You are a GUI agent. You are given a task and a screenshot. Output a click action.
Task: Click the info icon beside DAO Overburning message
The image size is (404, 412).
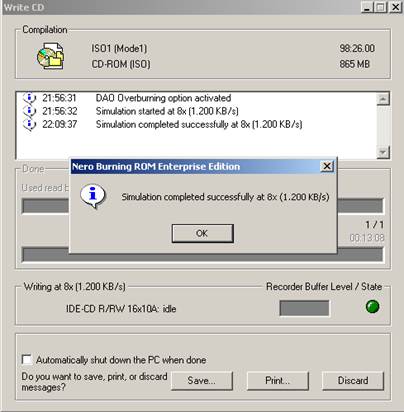(x=29, y=98)
